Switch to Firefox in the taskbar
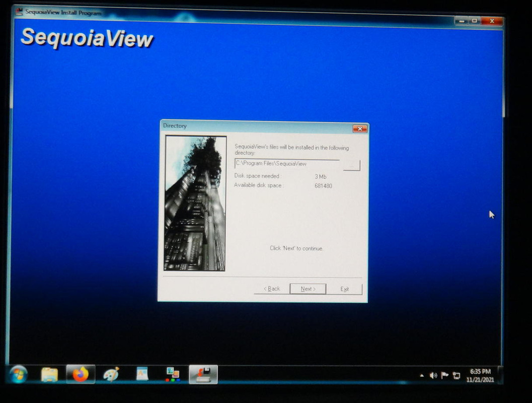Image resolution: width=532 pixels, height=403 pixels. [81, 374]
